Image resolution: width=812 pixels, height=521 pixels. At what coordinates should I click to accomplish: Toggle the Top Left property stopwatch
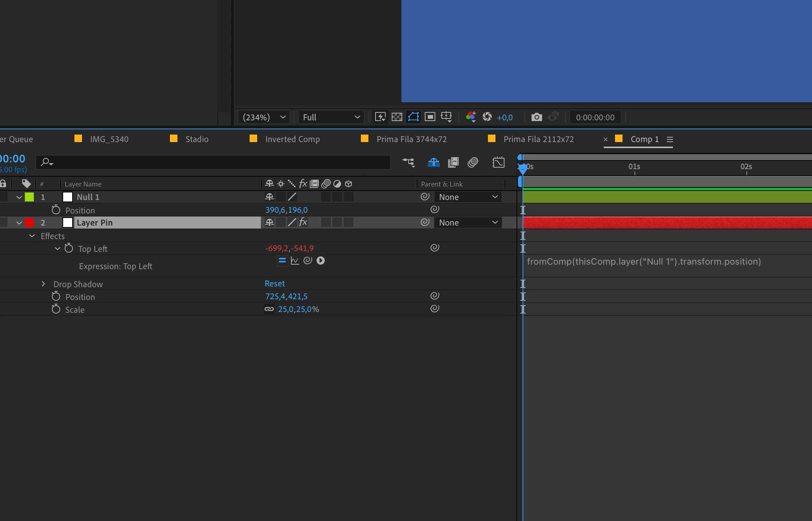pos(69,248)
